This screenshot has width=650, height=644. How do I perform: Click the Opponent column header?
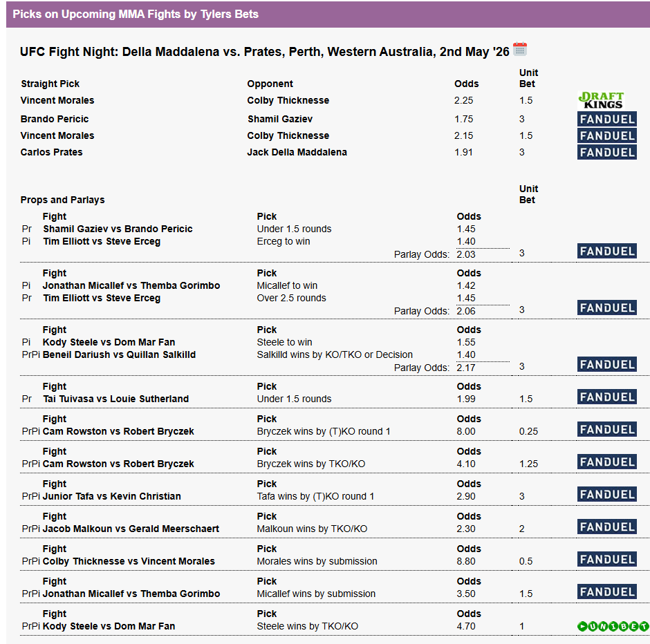pos(270,84)
